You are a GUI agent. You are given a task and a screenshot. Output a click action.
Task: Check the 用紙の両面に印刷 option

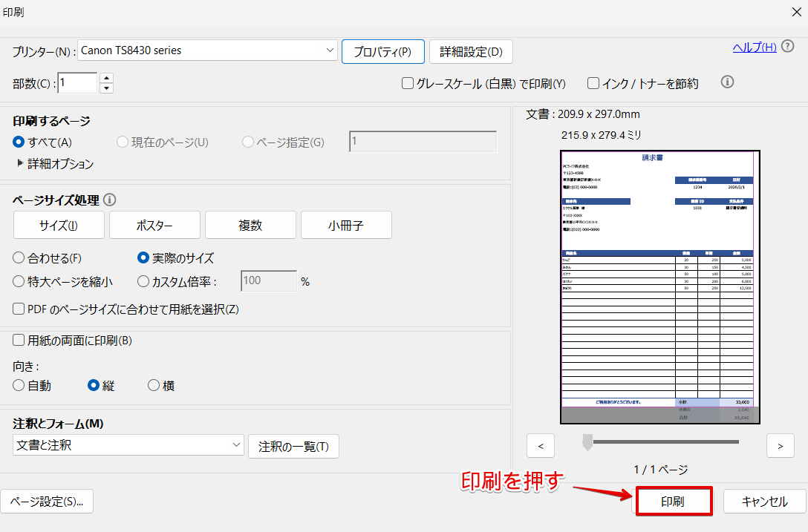(17, 340)
